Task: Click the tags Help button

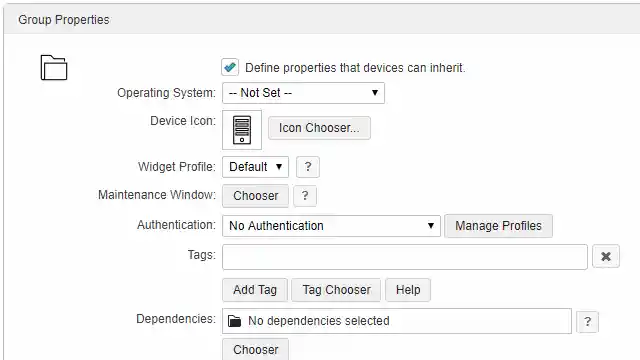Action: pyautogui.click(x=408, y=290)
